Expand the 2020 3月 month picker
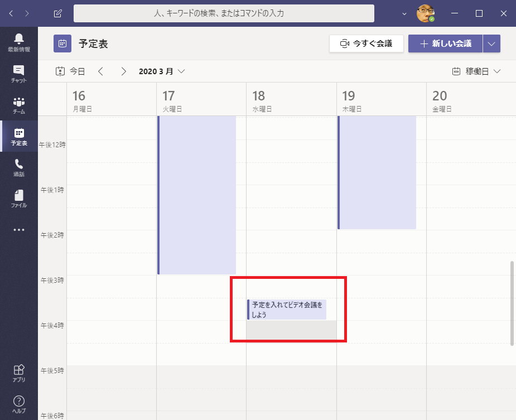Viewport: 516px width, 420px height. coord(162,71)
